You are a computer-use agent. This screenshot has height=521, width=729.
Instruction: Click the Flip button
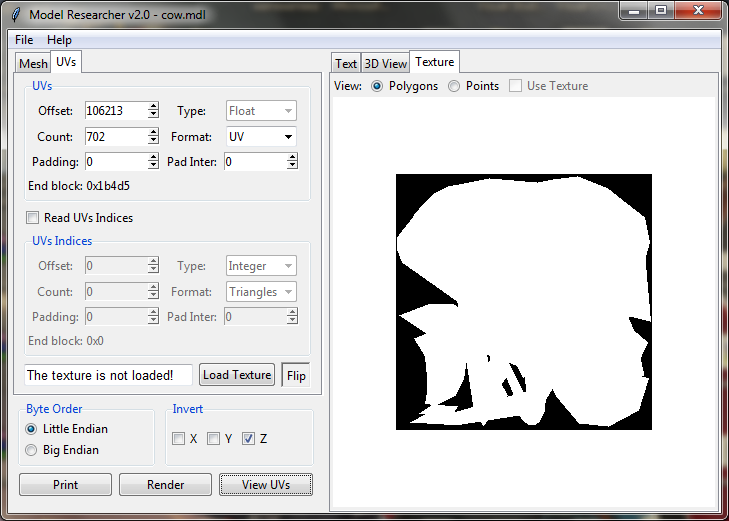coord(296,375)
